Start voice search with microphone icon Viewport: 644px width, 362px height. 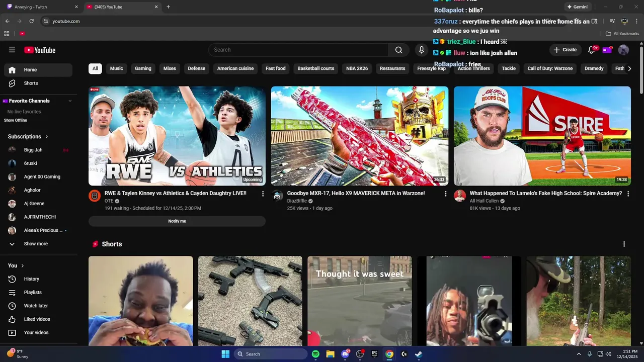(422, 50)
